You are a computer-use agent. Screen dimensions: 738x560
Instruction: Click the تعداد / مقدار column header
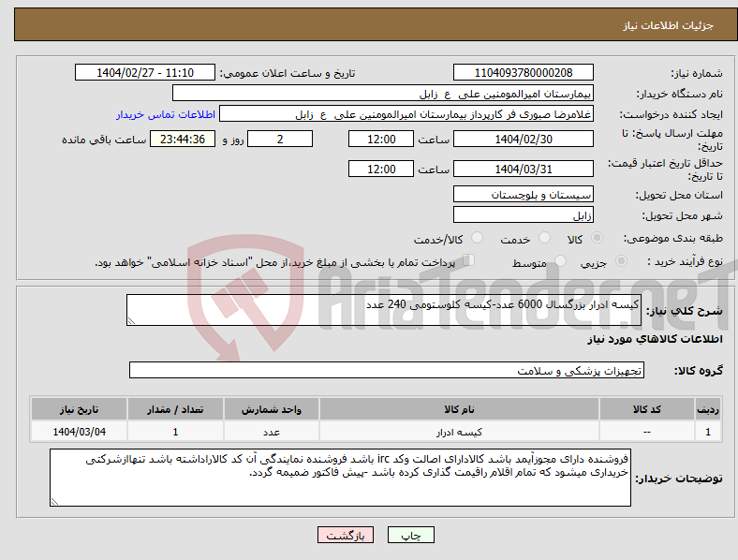click(x=175, y=409)
